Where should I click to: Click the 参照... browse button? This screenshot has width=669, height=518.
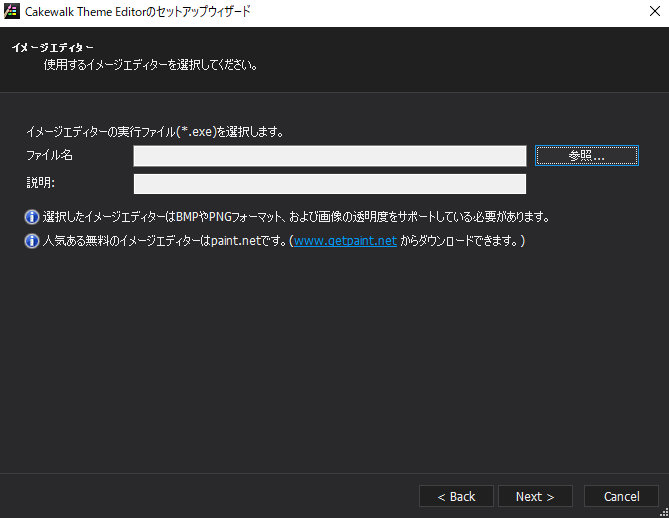tap(587, 156)
